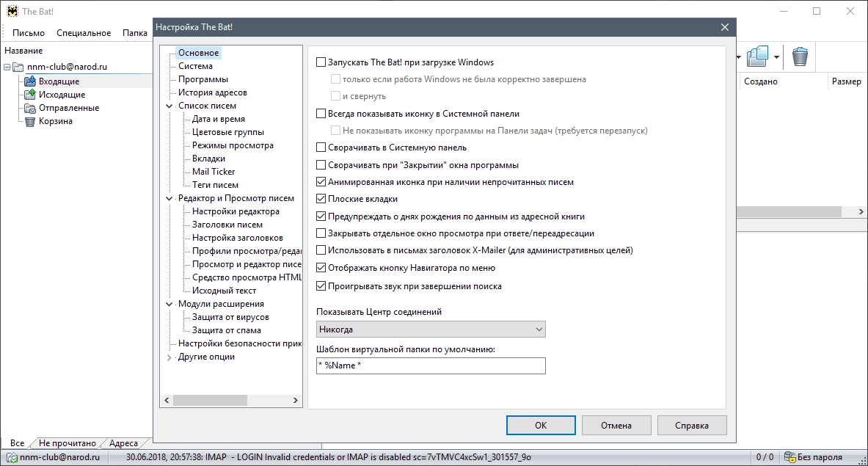
Task: Uncheck Отображать кнопку Навигатора по меню
Action: click(x=321, y=268)
